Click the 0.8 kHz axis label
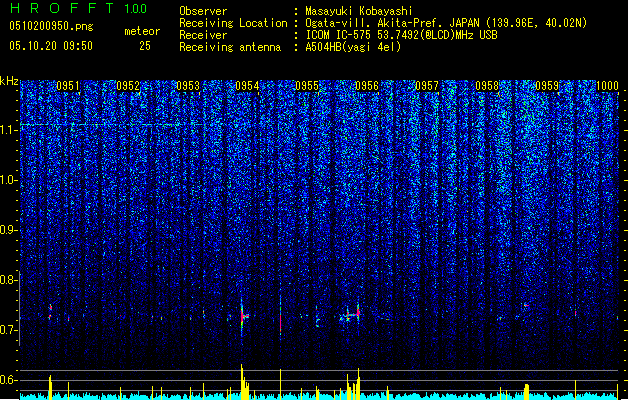 tap(8, 280)
